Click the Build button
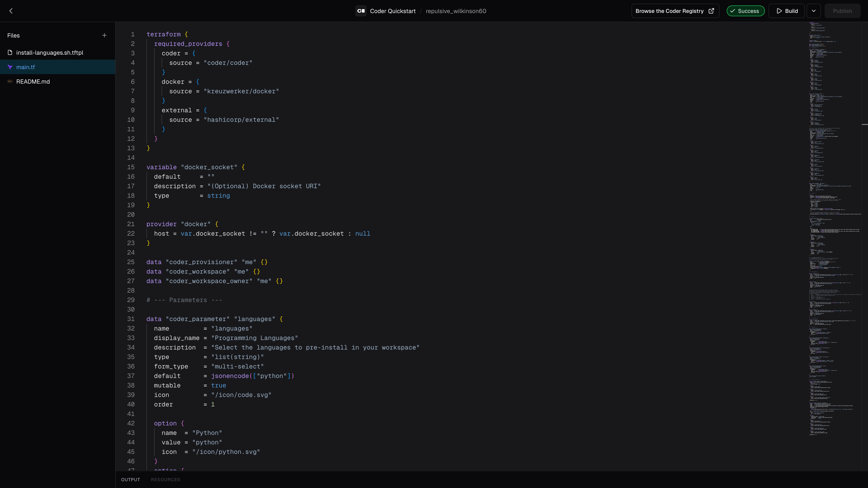 point(787,11)
